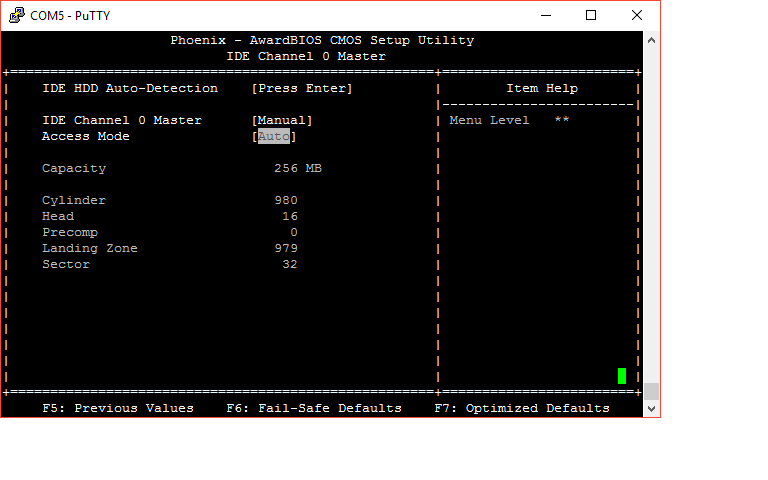768x480 pixels.
Task: Click the green terminal cursor block
Action: (x=622, y=376)
